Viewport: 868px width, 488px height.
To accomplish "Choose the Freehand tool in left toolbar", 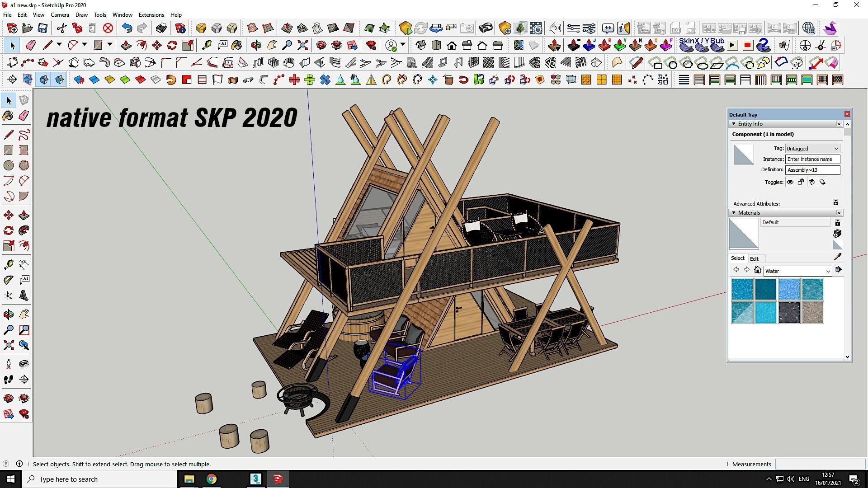I will pyautogui.click(x=24, y=135).
